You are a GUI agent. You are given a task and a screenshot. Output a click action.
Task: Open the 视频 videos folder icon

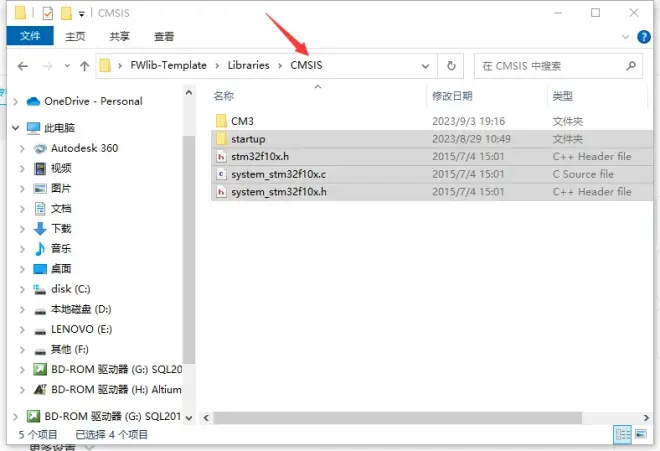pyautogui.click(x=40, y=168)
